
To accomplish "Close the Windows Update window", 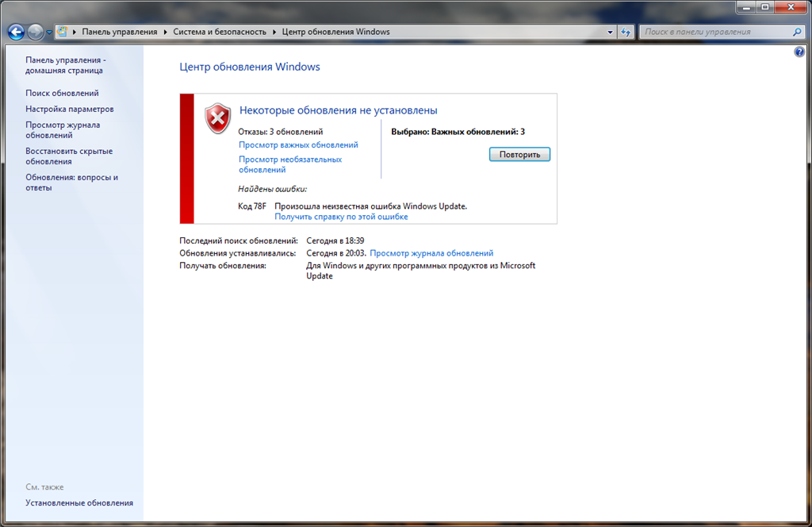I will [791, 7].
